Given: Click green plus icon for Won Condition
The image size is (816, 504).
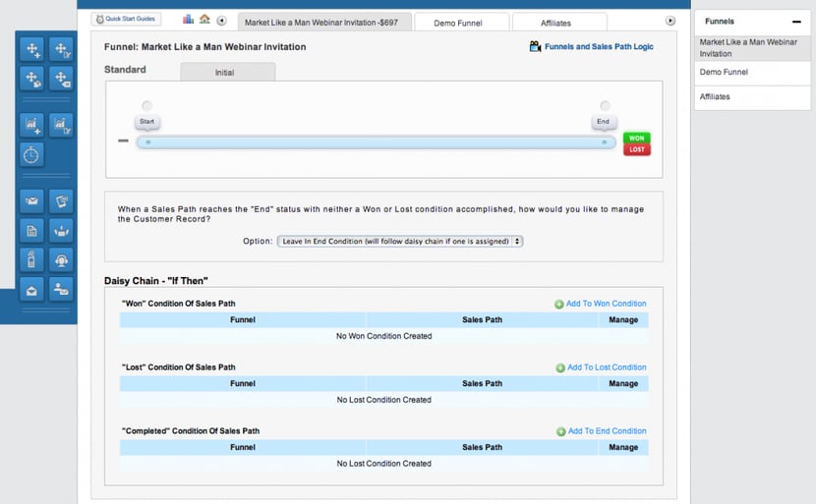Looking at the screenshot, I should tap(559, 305).
